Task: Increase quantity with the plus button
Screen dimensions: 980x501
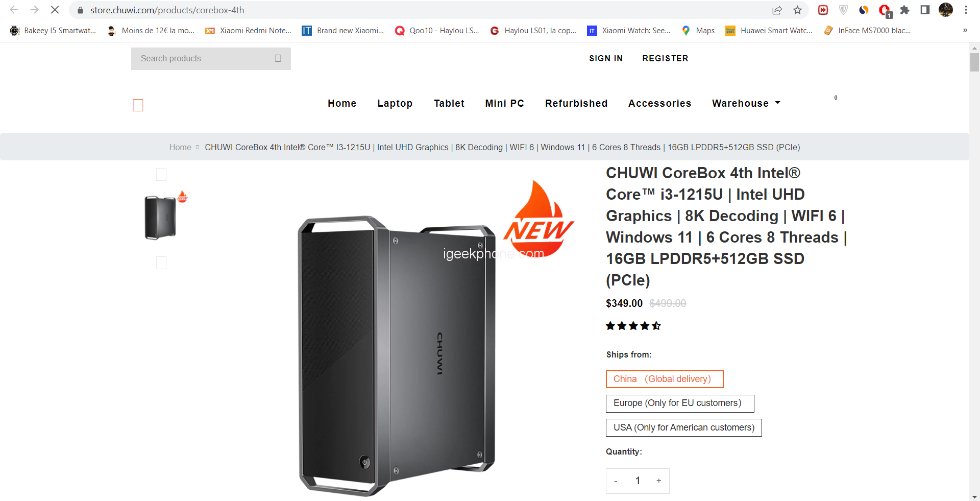Action: (x=658, y=481)
